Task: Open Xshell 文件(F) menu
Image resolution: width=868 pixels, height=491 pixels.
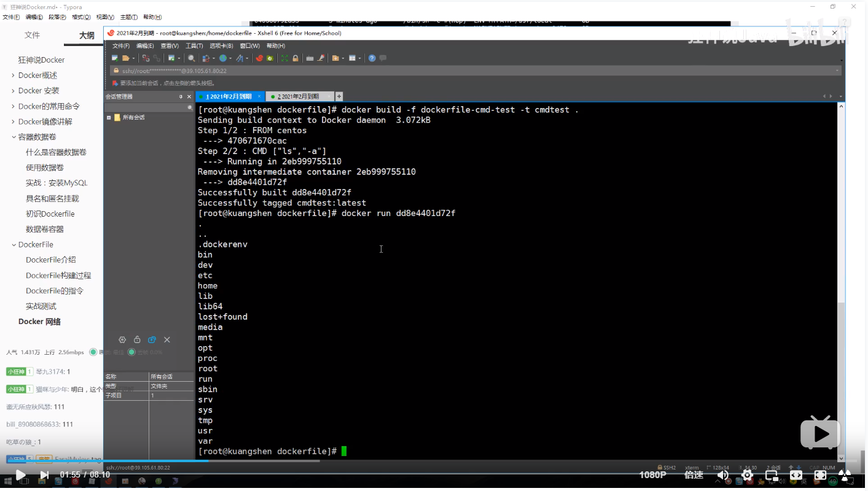Action: (121, 46)
